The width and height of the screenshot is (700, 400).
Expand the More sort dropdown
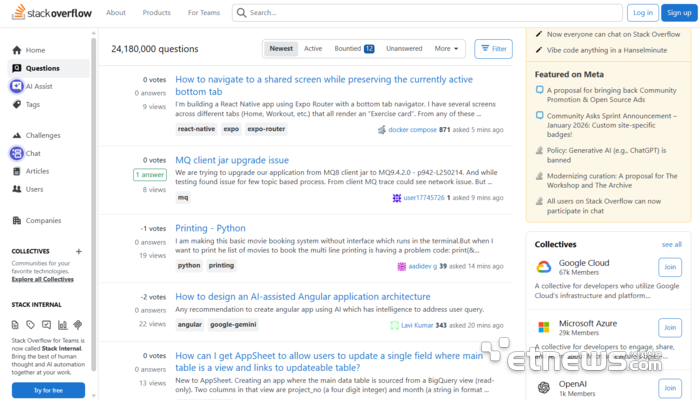point(446,48)
